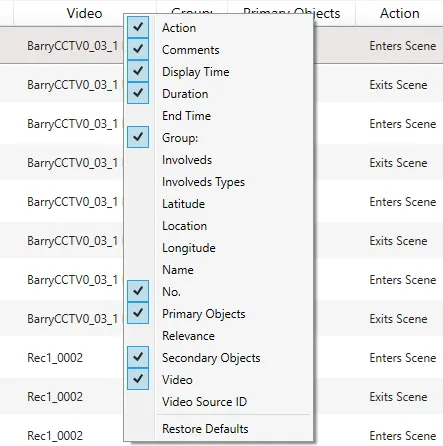Click Enters Scene in the first row
443x446 pixels.
pos(403,46)
